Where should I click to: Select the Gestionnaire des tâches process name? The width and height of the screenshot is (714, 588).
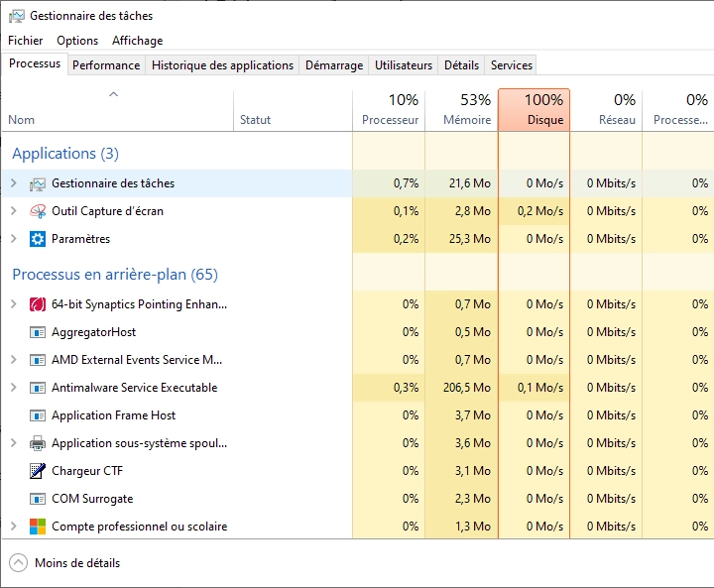pyautogui.click(x=113, y=183)
